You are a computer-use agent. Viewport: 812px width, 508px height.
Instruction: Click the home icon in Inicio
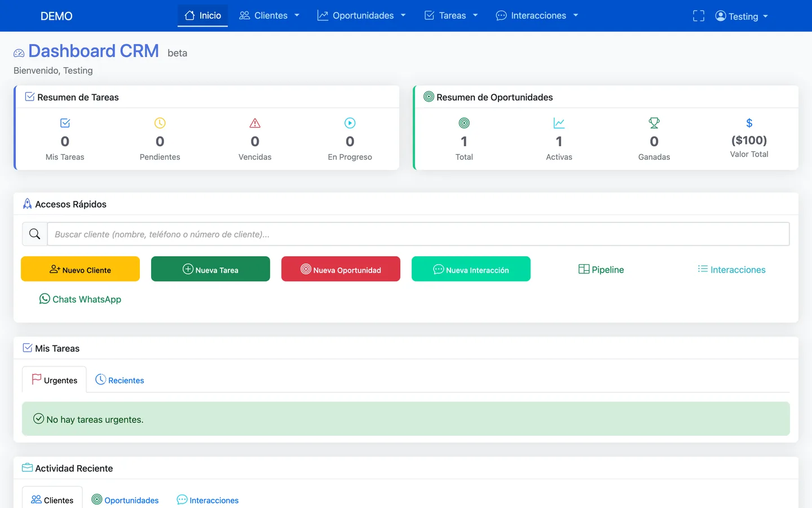(189, 15)
